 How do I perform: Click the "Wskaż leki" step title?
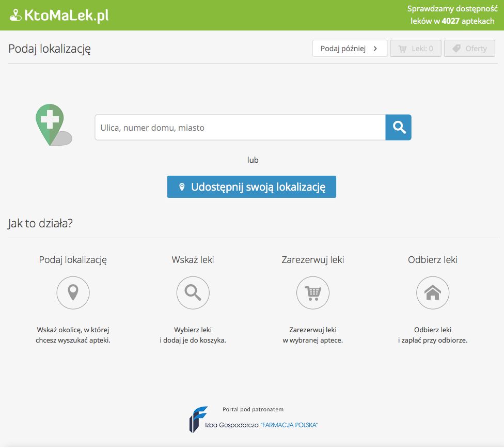click(193, 259)
